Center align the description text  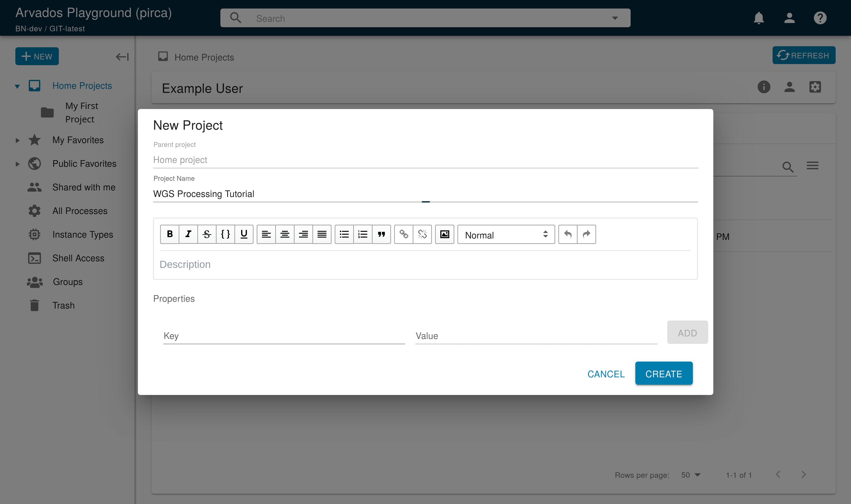[x=285, y=234]
